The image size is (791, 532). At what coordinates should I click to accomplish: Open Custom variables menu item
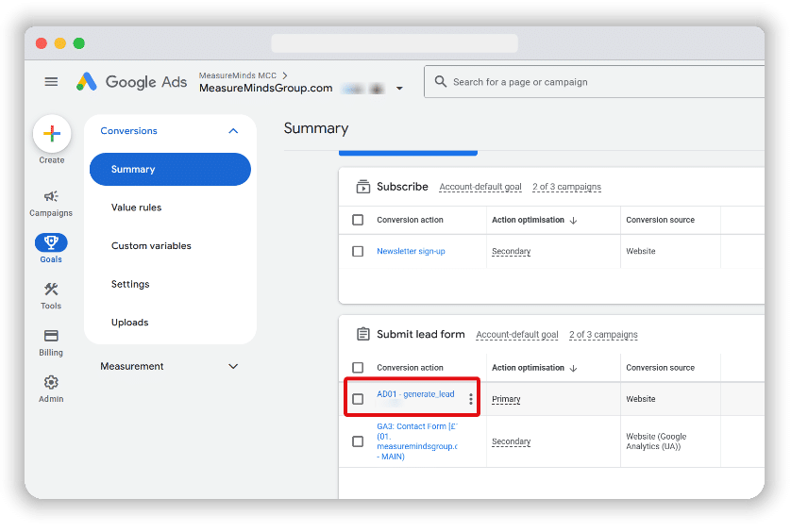(x=151, y=246)
